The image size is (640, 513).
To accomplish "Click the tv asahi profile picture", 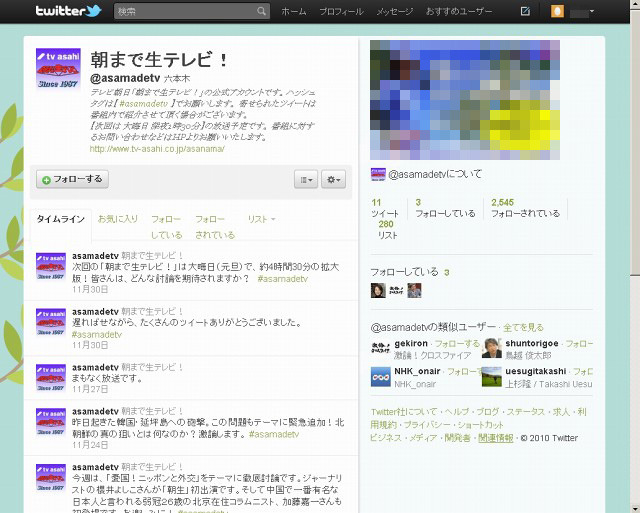I will coord(58,69).
